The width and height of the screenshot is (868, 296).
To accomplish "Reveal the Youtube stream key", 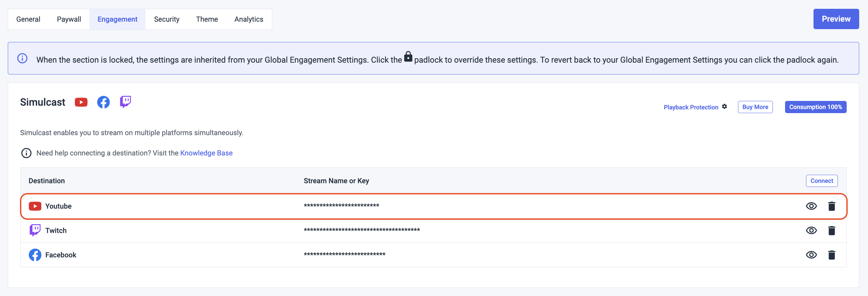I will [x=811, y=206].
